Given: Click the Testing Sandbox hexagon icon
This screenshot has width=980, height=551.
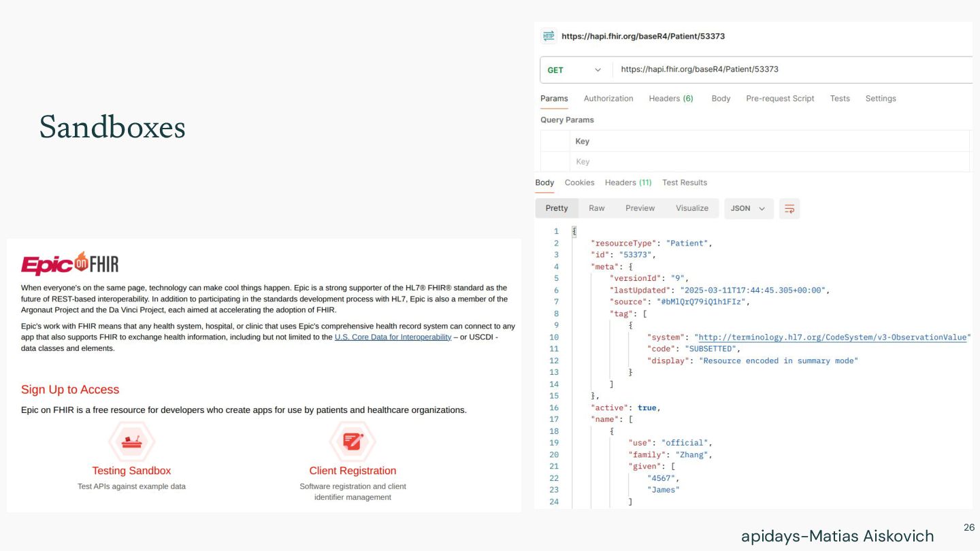Looking at the screenshot, I should click(131, 441).
